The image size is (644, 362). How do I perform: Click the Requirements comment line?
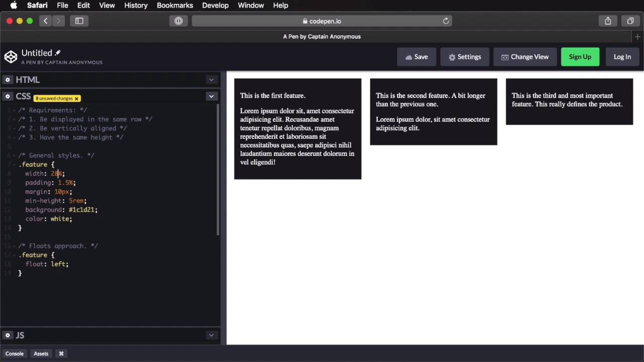pyautogui.click(x=53, y=110)
